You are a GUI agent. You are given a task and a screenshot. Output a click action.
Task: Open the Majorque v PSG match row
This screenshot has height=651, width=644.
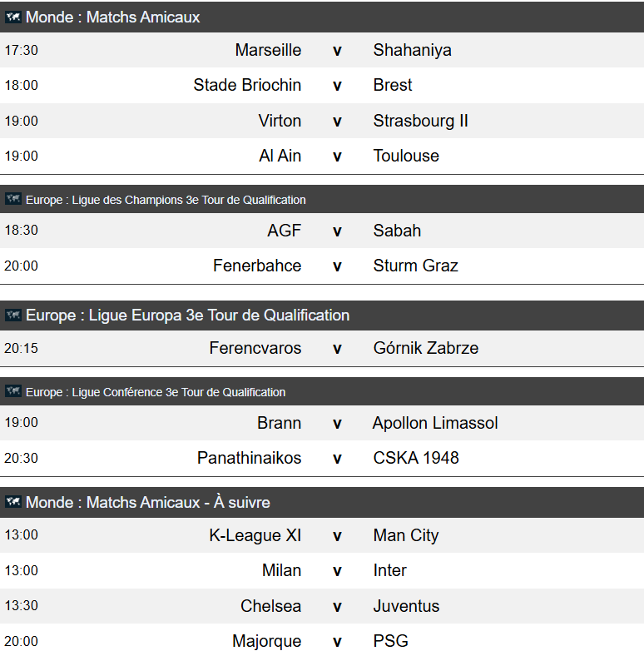click(322, 639)
